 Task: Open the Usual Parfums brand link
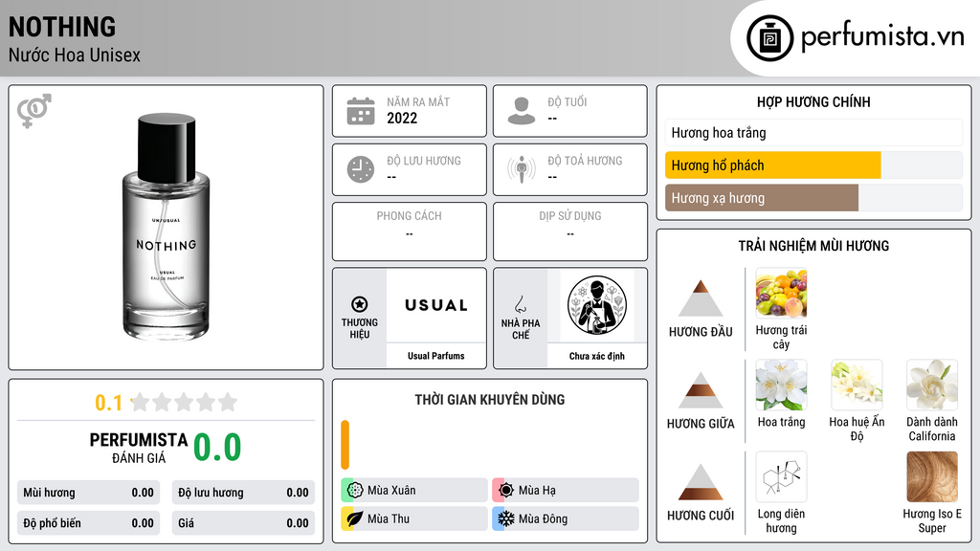point(435,356)
